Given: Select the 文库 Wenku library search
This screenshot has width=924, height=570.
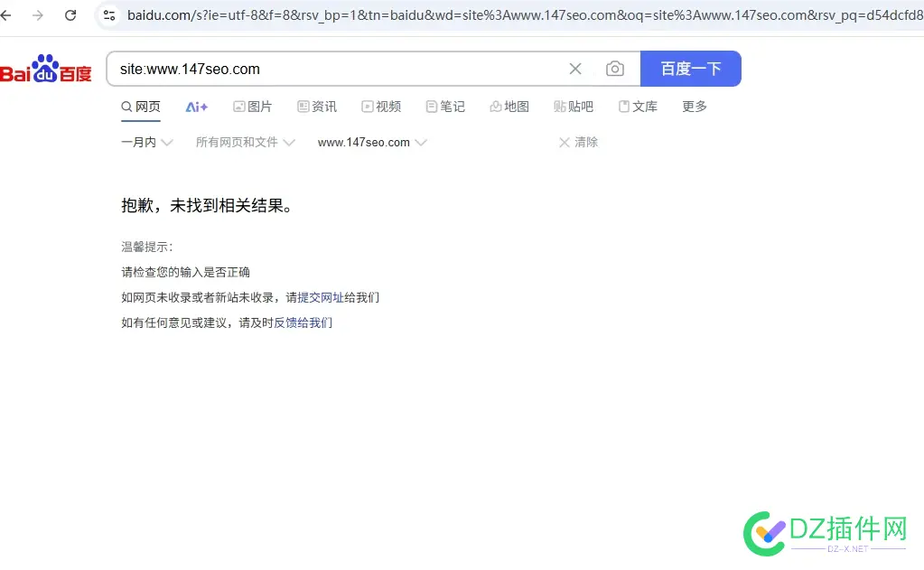Looking at the screenshot, I should (638, 107).
